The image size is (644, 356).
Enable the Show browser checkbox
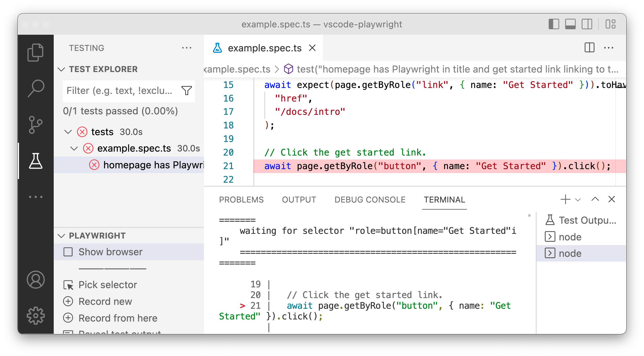68,252
